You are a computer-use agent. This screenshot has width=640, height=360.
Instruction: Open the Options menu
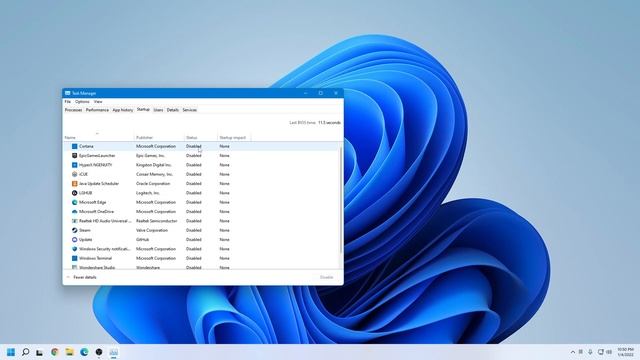coord(82,102)
